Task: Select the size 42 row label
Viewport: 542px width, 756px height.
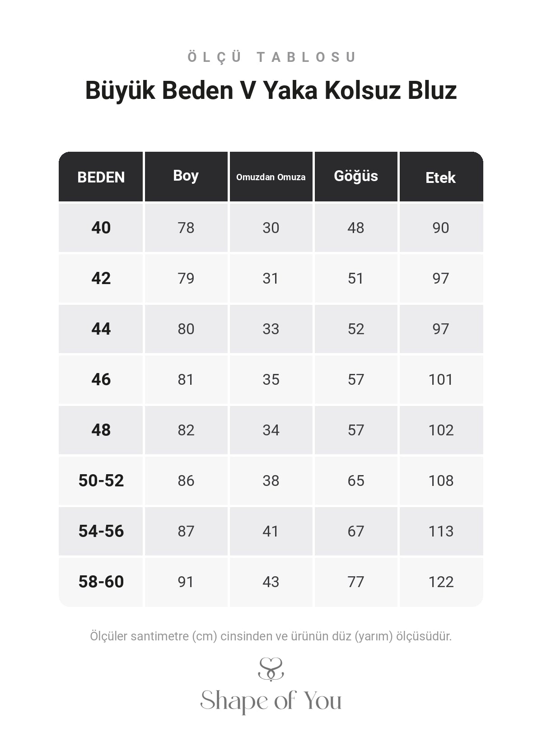Action: pos(101,278)
